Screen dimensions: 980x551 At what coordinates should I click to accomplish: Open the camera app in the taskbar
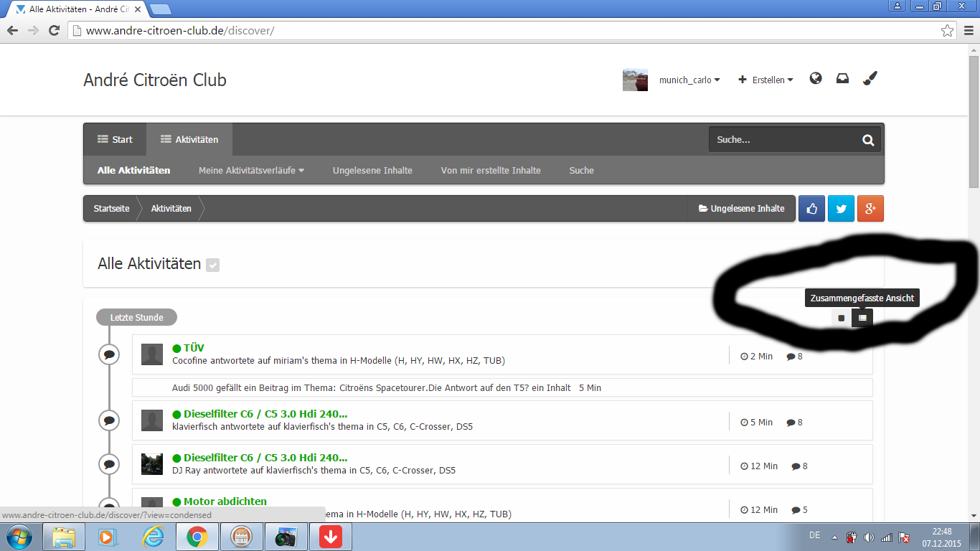click(x=286, y=537)
